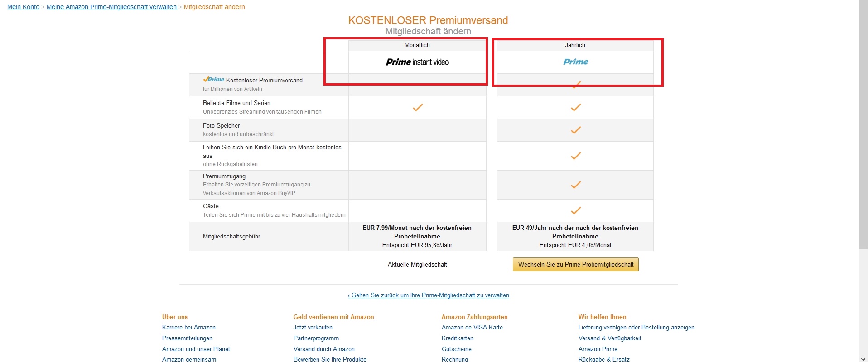
Task: Click the Jährlich checkmark in the Premiumzugang row
Action: pyautogui.click(x=575, y=185)
